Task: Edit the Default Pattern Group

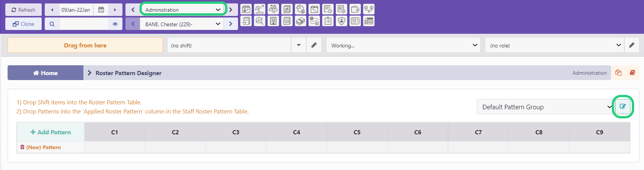Action: (622, 107)
